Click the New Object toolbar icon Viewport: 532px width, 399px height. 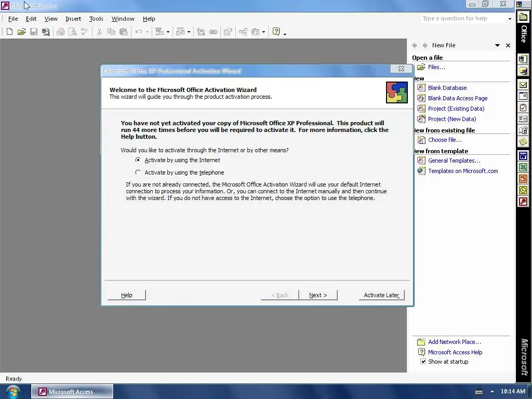pyautogui.click(x=255, y=32)
